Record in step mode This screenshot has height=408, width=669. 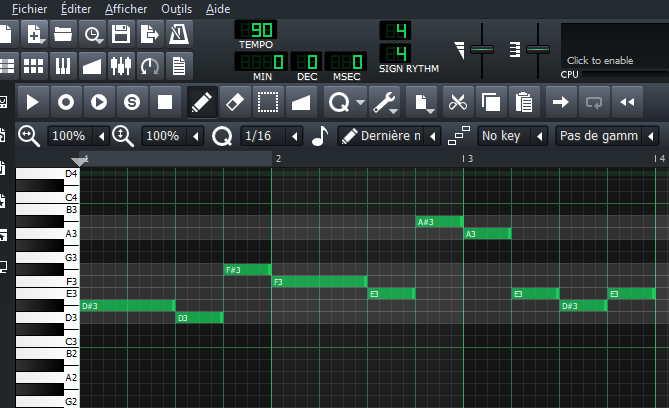click(132, 102)
